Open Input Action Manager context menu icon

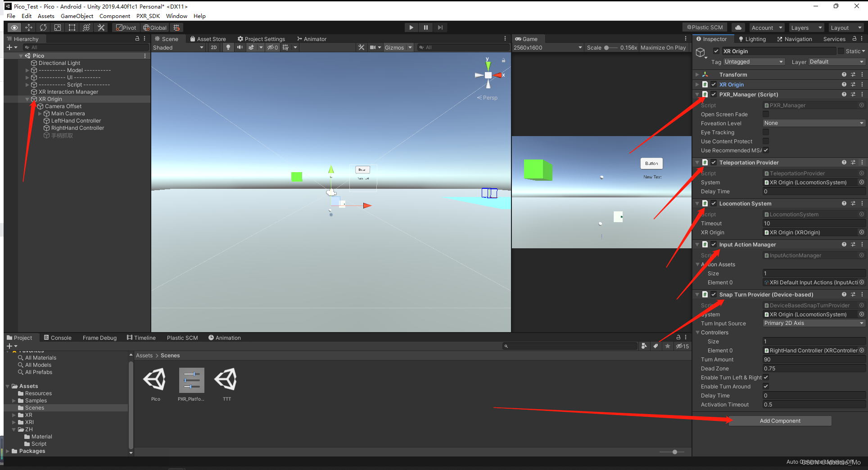pyautogui.click(x=862, y=244)
